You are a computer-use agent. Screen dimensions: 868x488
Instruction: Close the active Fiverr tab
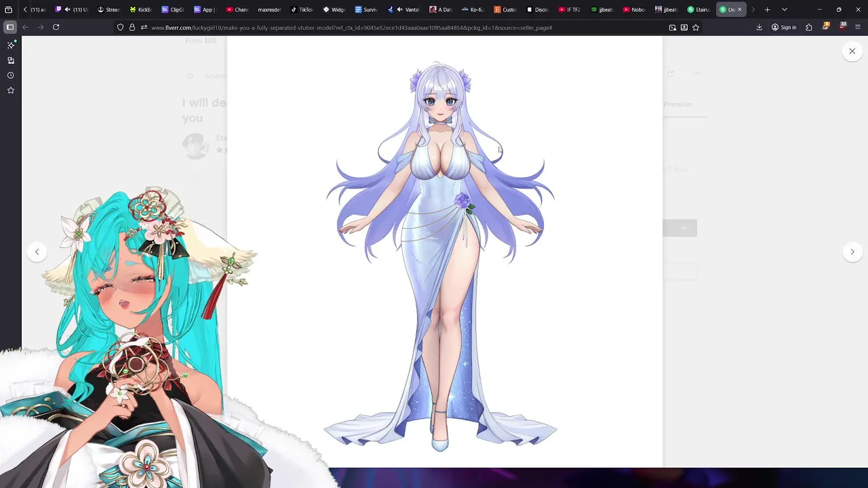pyautogui.click(x=739, y=9)
